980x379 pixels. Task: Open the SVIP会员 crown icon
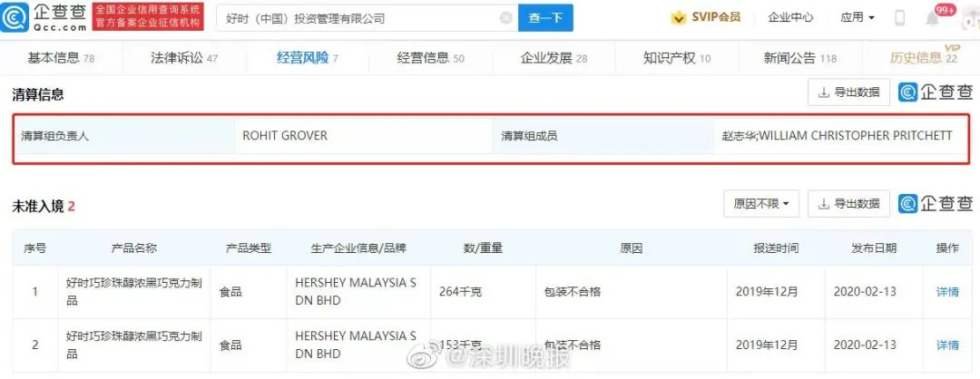[678, 17]
